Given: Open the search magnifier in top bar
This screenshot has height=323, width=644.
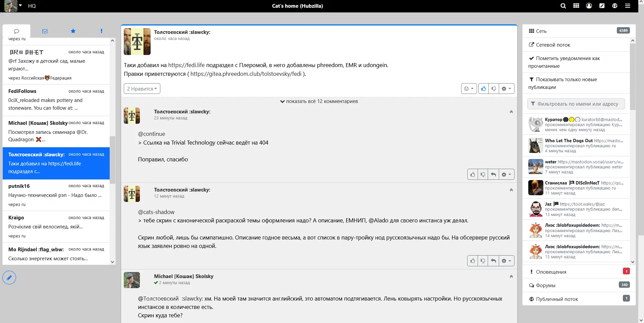Looking at the screenshot, I should tap(563, 6).
